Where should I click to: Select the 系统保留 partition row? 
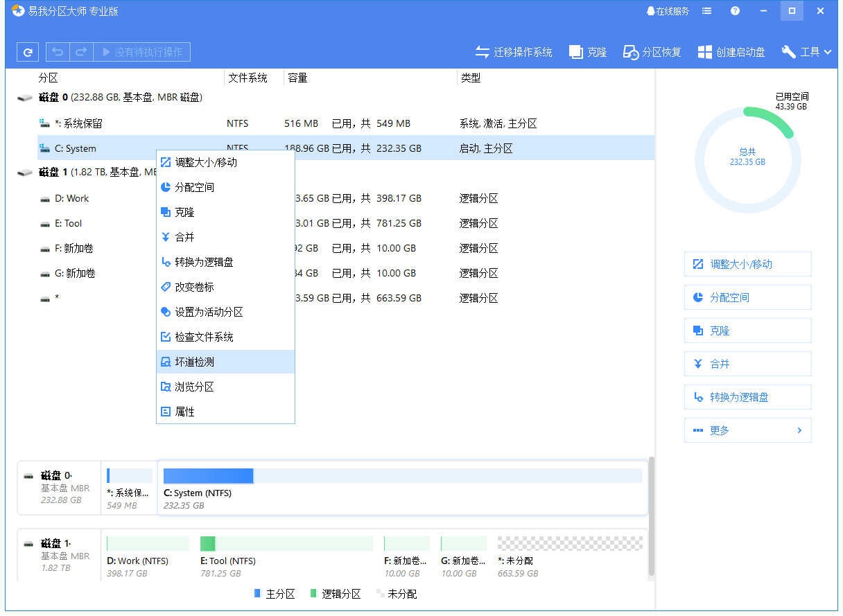(x=345, y=123)
